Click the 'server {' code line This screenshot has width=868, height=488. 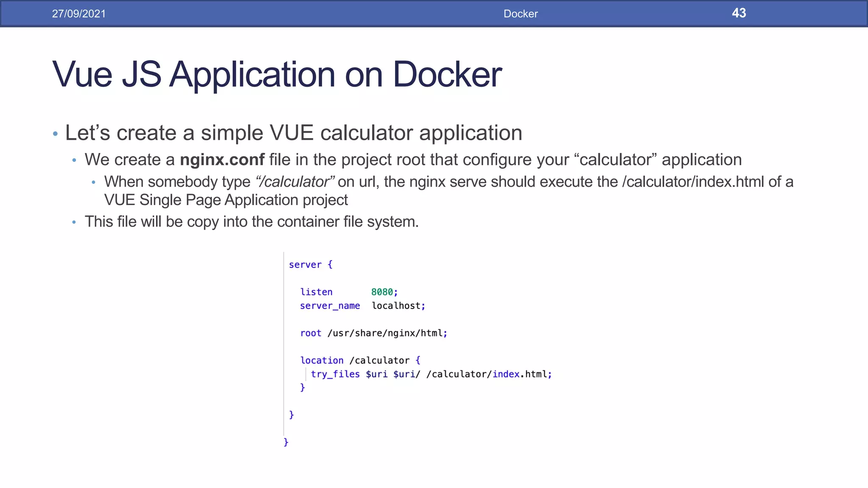(x=310, y=265)
